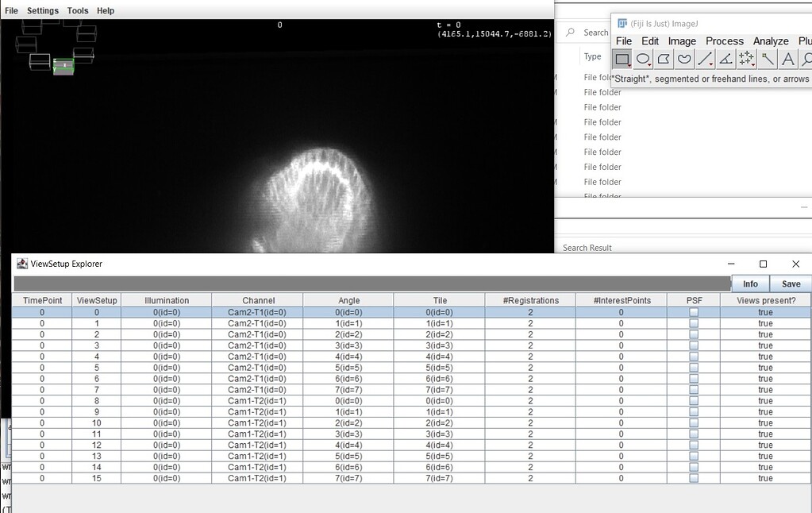Toggle the PSF checkbox for ViewSetup 0
The image size is (812, 513).
click(x=693, y=312)
